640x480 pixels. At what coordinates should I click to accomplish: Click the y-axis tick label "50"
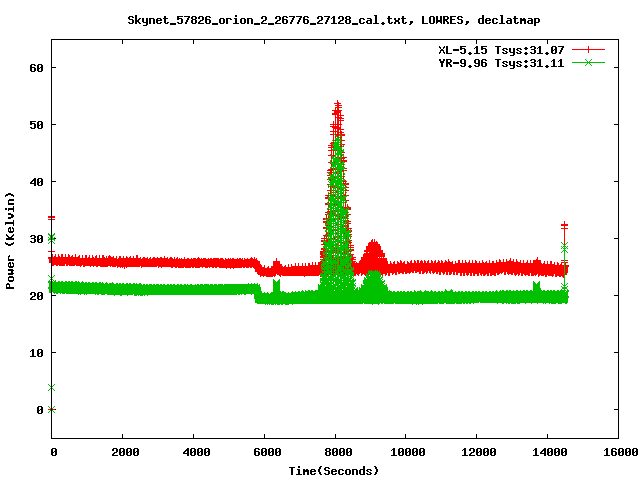36,125
